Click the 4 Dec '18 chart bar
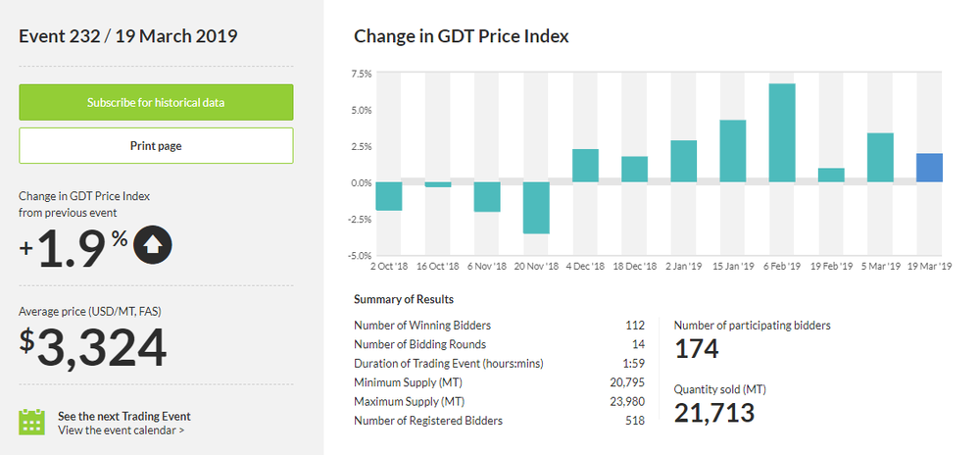This screenshot has height=455, width=980. coord(585,166)
